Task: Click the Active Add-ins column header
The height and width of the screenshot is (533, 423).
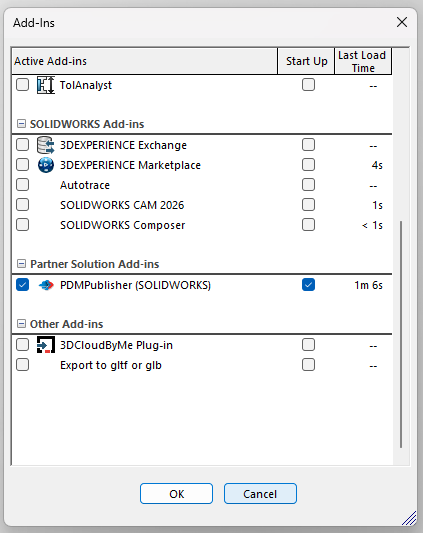Action: pos(145,61)
